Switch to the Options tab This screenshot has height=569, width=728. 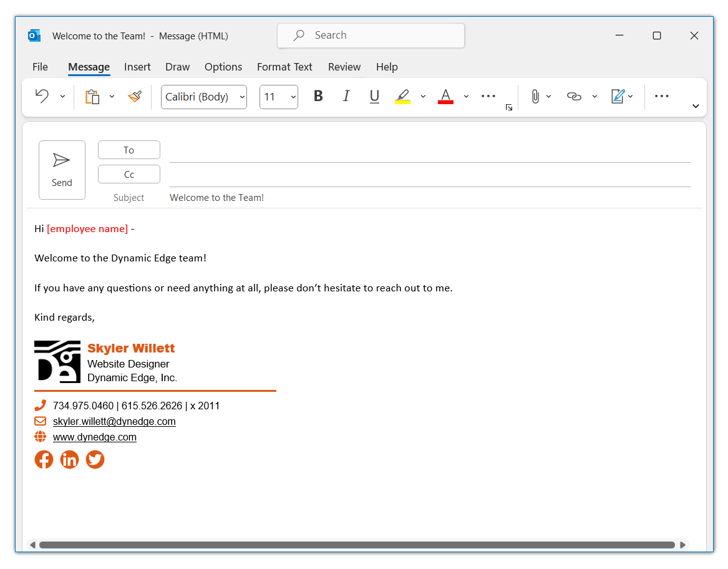point(223,67)
